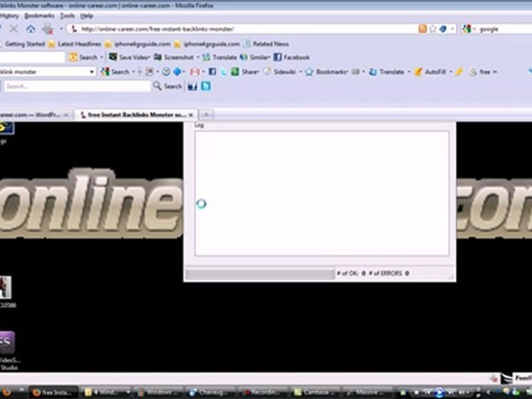Click the Similar toolbar button
This screenshot has height=399, width=532.
coord(255,57)
